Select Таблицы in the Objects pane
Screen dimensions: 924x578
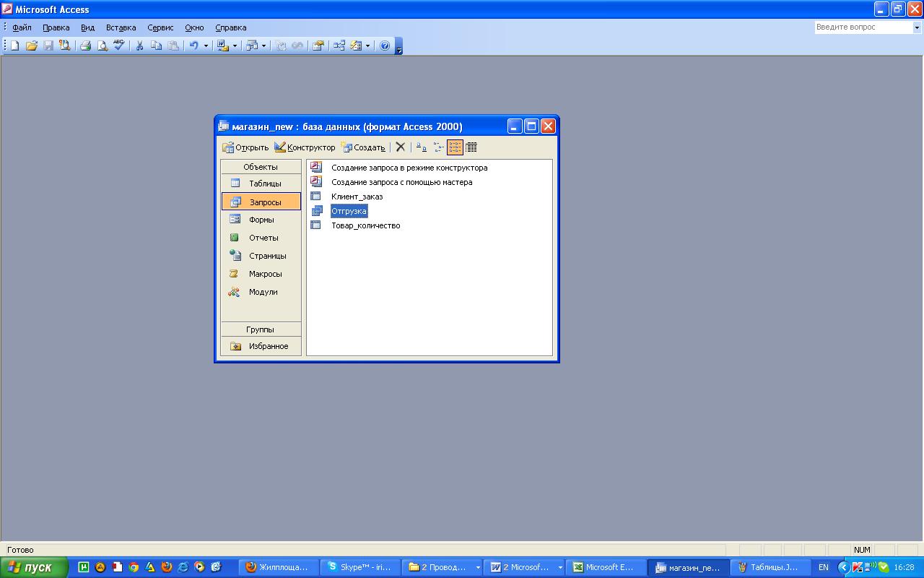click(261, 184)
